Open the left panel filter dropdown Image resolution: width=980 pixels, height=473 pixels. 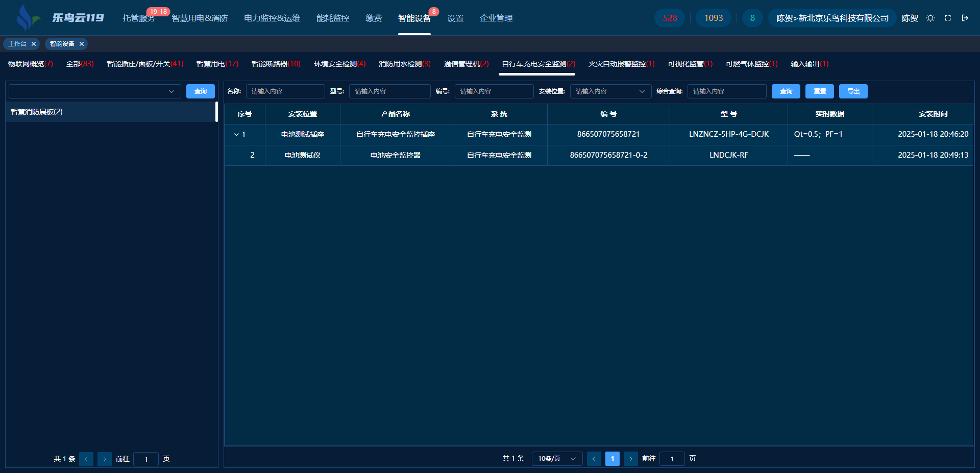tap(95, 91)
